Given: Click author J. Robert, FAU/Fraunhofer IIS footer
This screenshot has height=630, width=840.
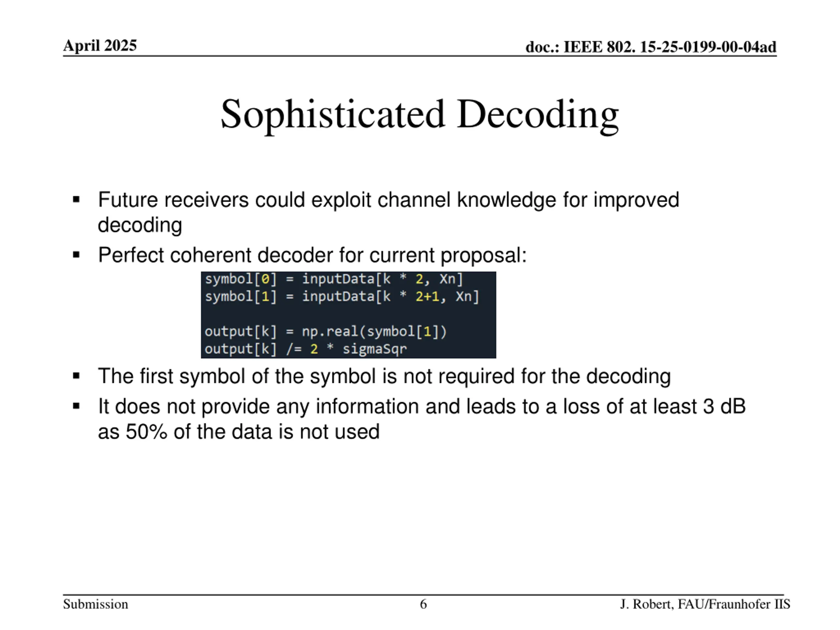Looking at the screenshot, I should (705, 604).
